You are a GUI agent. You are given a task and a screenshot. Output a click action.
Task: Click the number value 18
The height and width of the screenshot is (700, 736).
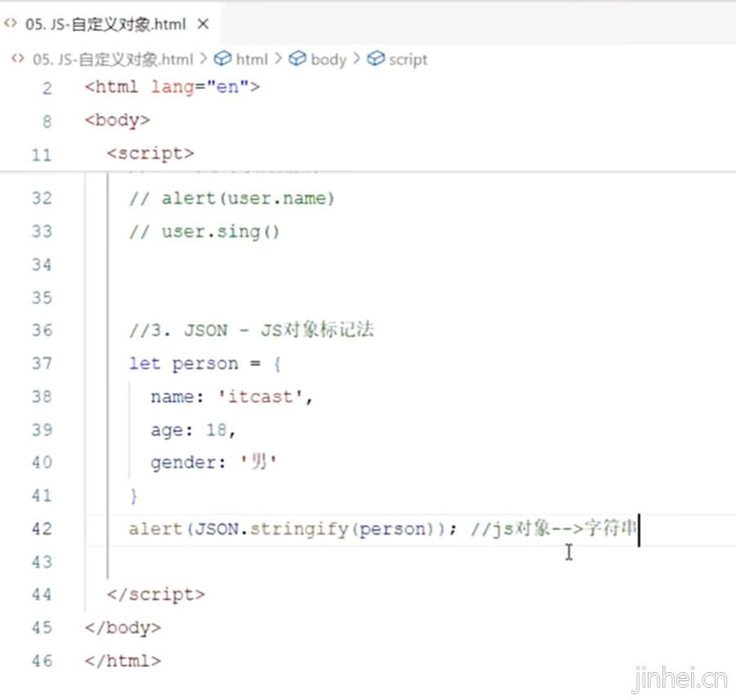click(217, 430)
